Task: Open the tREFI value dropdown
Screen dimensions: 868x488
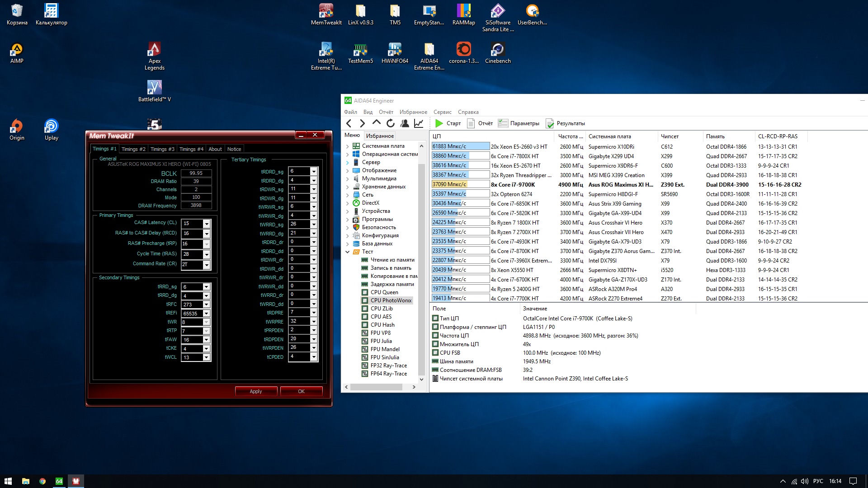Action: pos(207,314)
